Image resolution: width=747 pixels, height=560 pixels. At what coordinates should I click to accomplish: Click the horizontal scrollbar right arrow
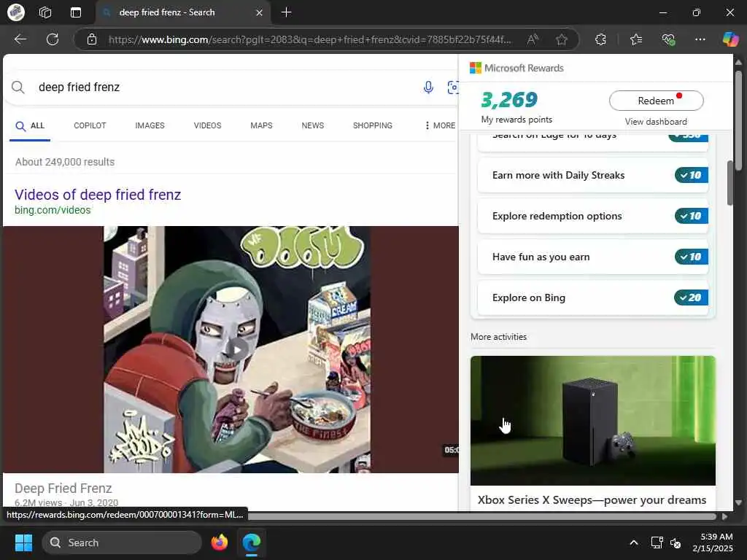[x=724, y=516]
